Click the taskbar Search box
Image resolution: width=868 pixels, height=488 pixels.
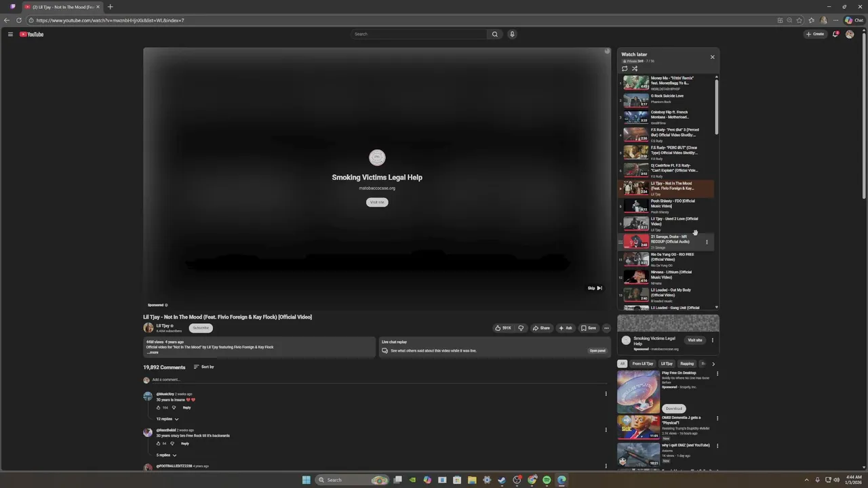pyautogui.click(x=353, y=480)
